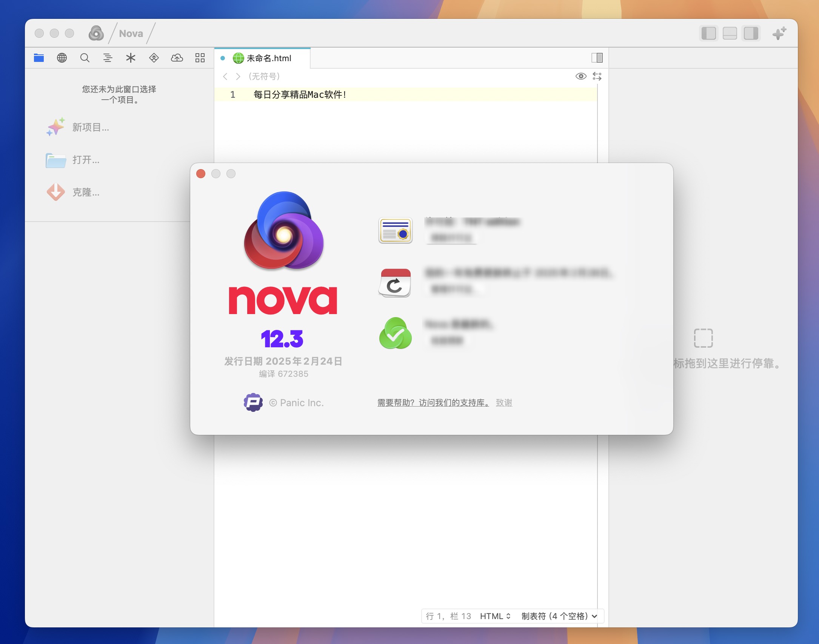Toggle the left sidebar layout button
This screenshot has width=819, height=644.
tap(709, 33)
